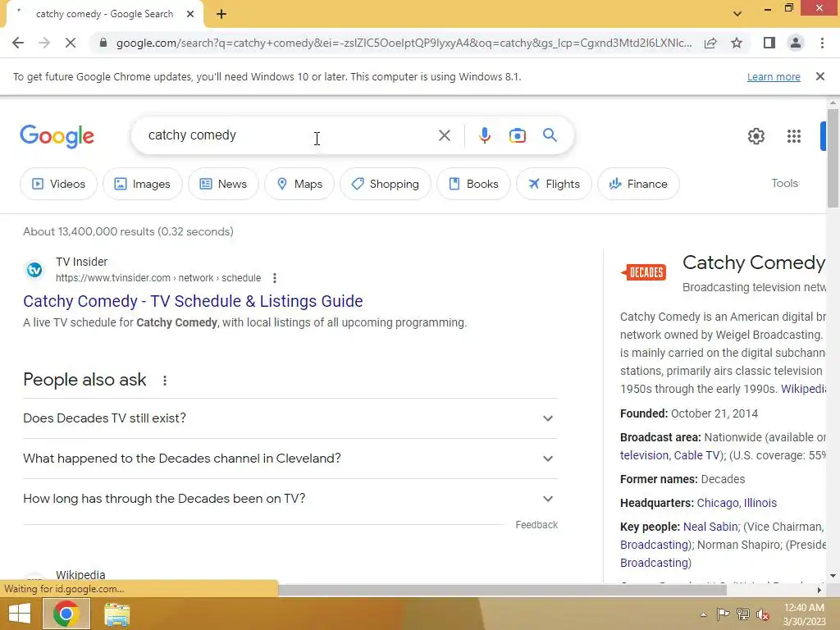Open more options for TV Insider result
840x630 pixels.
tap(274, 278)
